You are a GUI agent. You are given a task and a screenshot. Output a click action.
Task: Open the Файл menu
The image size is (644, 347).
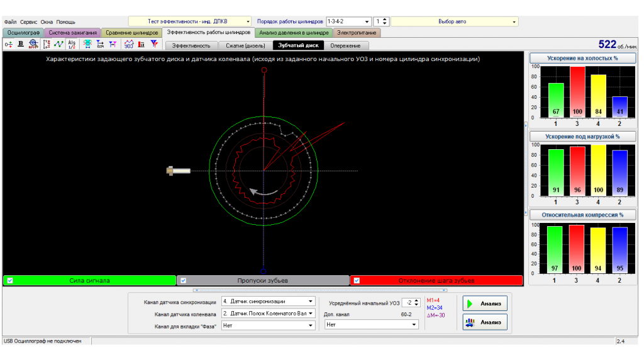click(x=10, y=22)
